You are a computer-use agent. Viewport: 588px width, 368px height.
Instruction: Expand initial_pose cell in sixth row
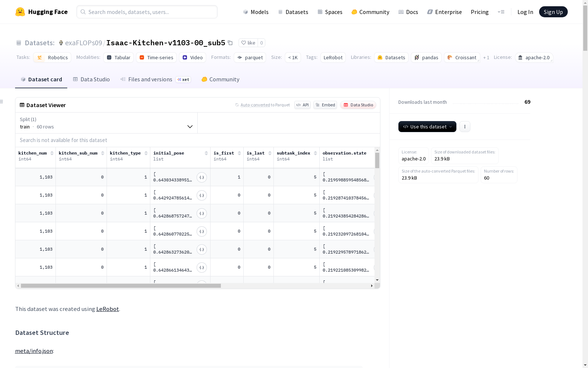click(202, 268)
